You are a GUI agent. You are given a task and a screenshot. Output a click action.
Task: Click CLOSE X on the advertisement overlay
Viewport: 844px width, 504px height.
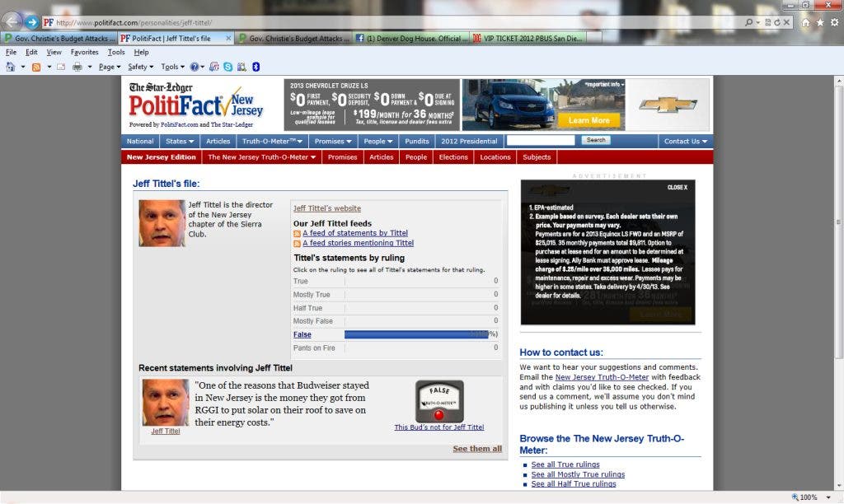pyautogui.click(x=678, y=188)
